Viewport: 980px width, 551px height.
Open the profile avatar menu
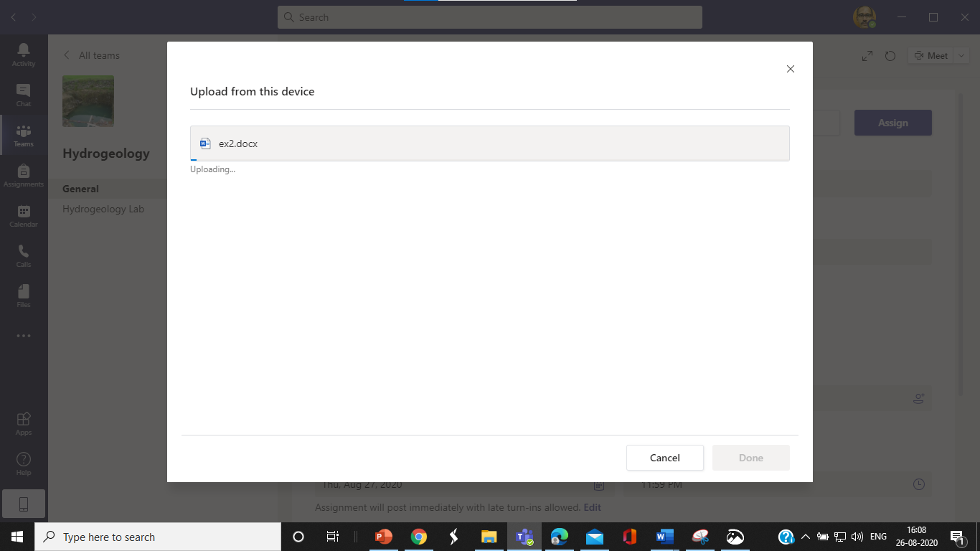click(864, 17)
